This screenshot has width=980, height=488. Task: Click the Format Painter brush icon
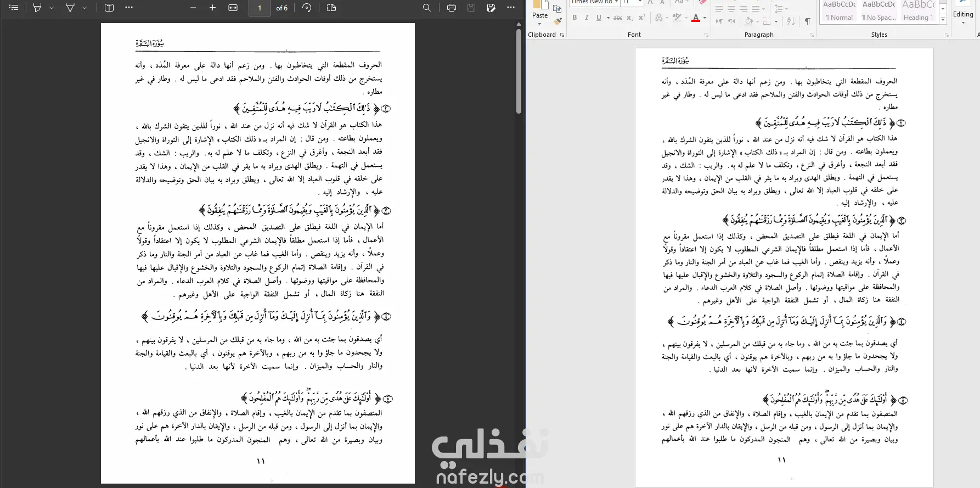(x=557, y=21)
